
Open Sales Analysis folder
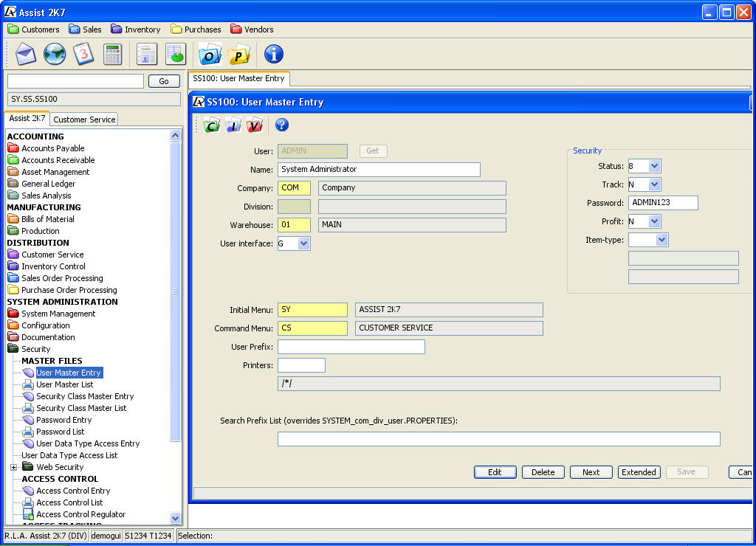click(40, 196)
